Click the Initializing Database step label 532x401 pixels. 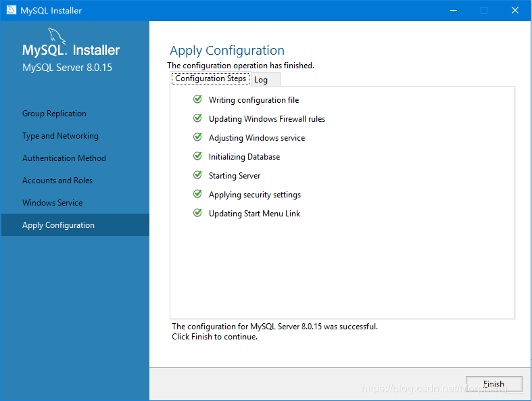click(x=244, y=157)
